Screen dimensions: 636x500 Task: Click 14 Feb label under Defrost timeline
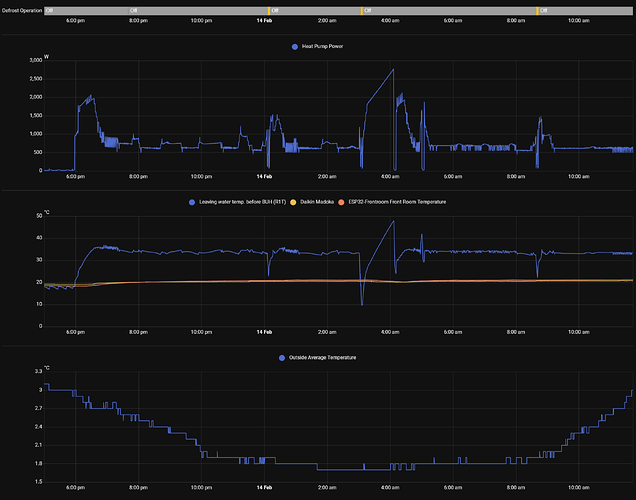coord(264,21)
